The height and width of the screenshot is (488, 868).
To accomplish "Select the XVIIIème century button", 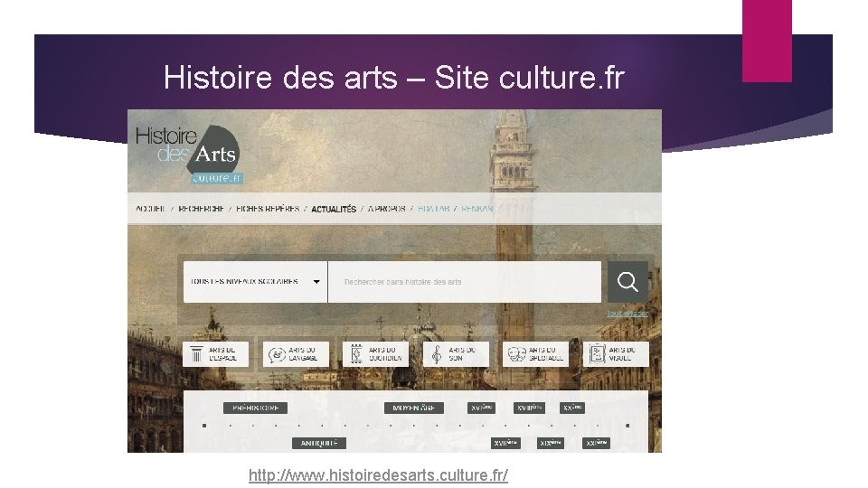I will point(529,408).
